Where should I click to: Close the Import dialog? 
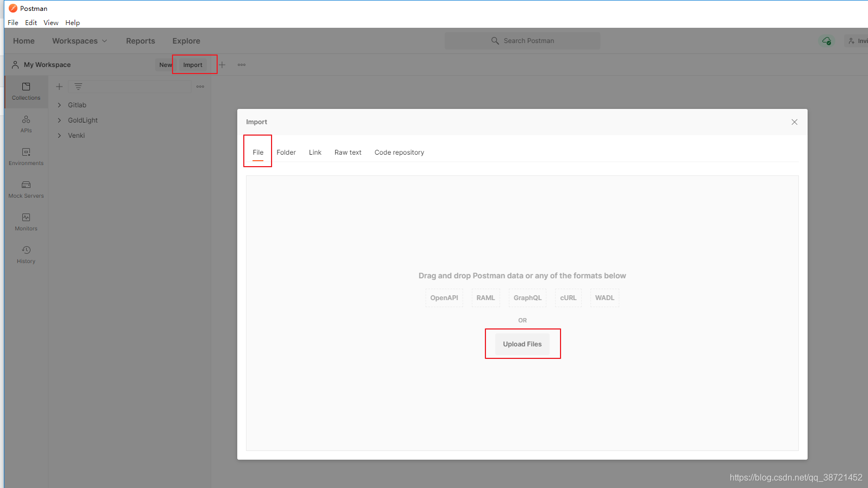[x=795, y=122]
